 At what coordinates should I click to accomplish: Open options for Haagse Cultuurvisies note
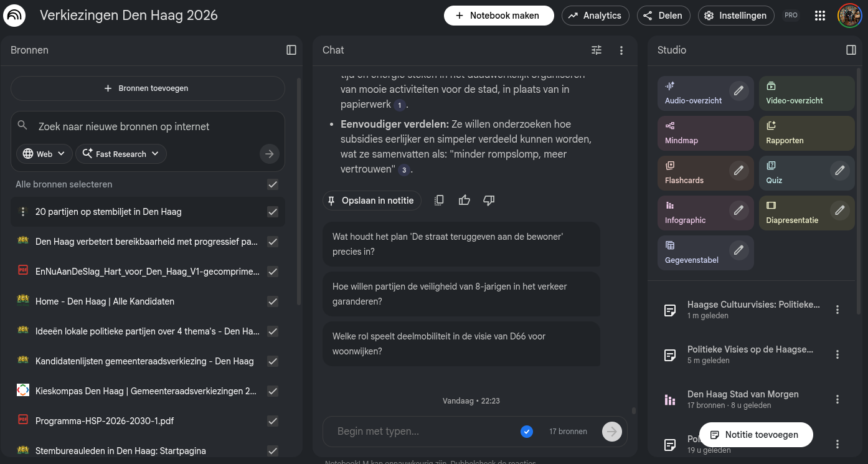coord(837,310)
